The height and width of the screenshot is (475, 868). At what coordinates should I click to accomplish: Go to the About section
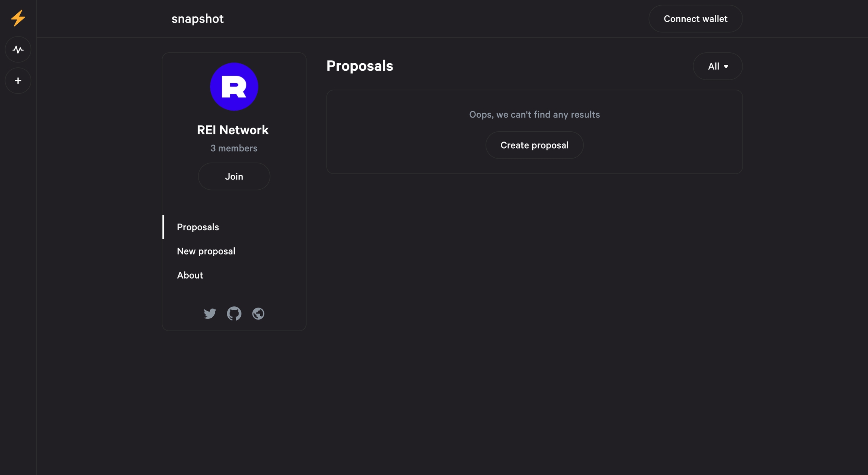tap(190, 275)
